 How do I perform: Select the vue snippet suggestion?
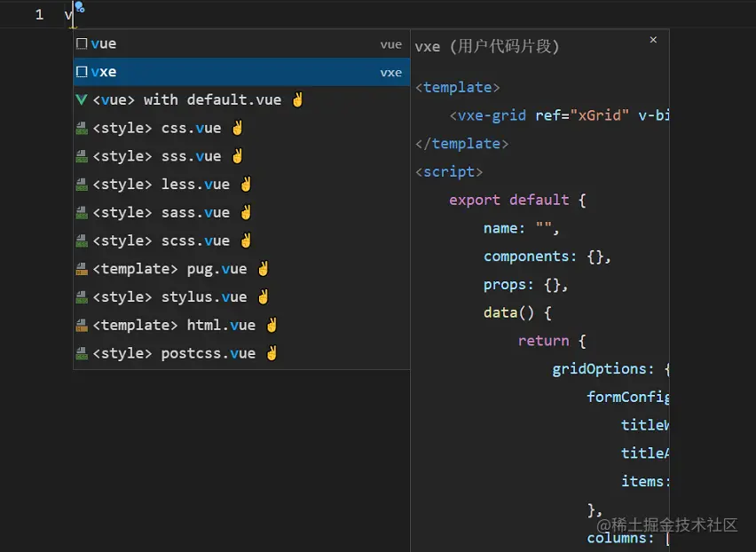point(241,43)
